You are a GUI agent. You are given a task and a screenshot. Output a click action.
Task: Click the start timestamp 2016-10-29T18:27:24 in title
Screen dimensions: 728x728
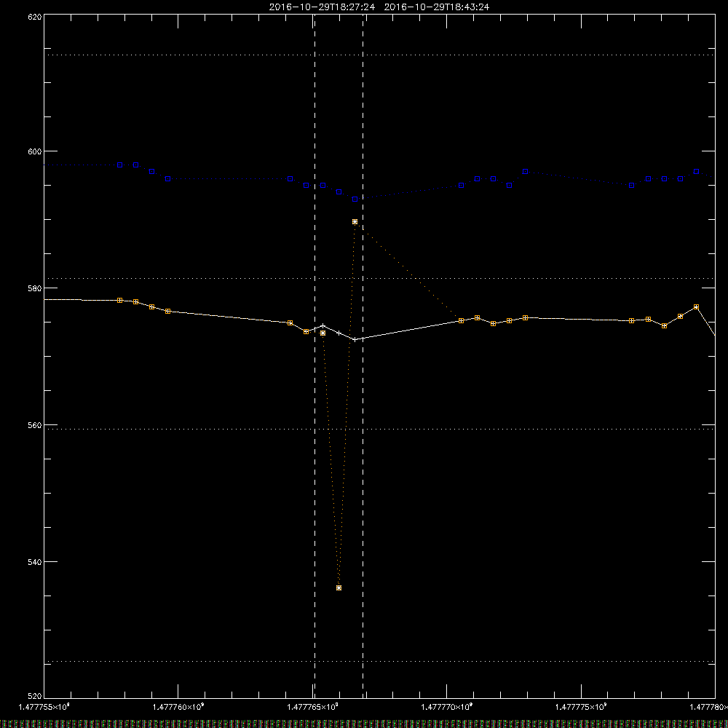point(322,7)
